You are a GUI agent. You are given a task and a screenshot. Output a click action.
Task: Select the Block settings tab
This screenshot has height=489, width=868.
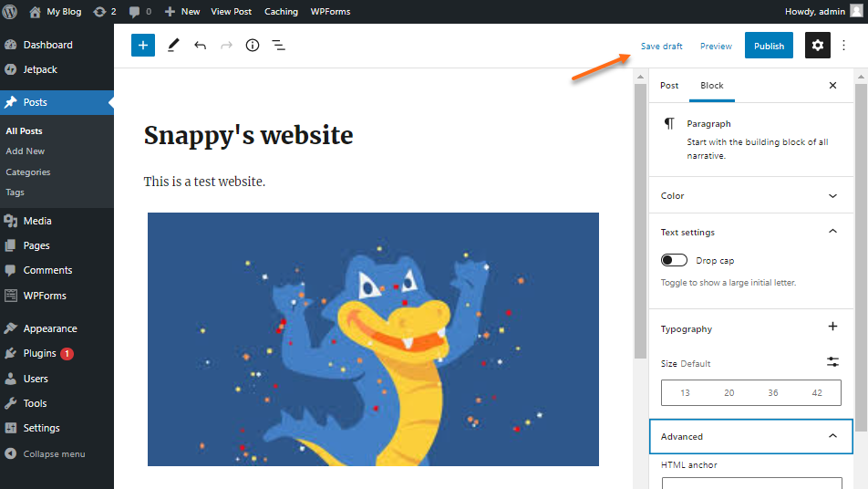[712, 85]
